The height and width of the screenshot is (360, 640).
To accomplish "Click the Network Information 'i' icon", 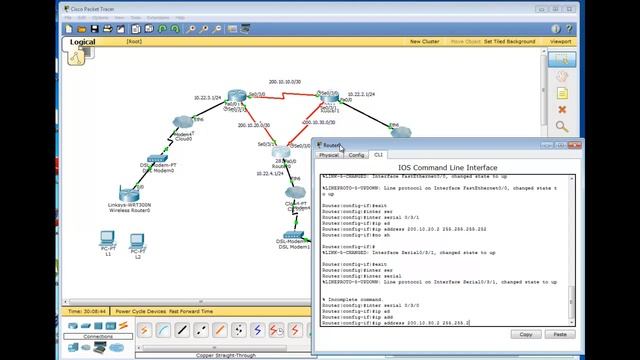I will (556, 29).
